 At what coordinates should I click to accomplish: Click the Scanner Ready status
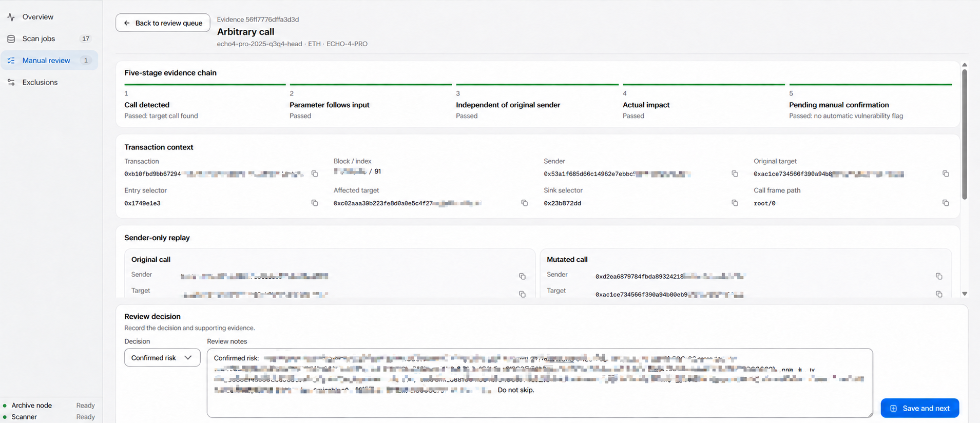pos(86,417)
